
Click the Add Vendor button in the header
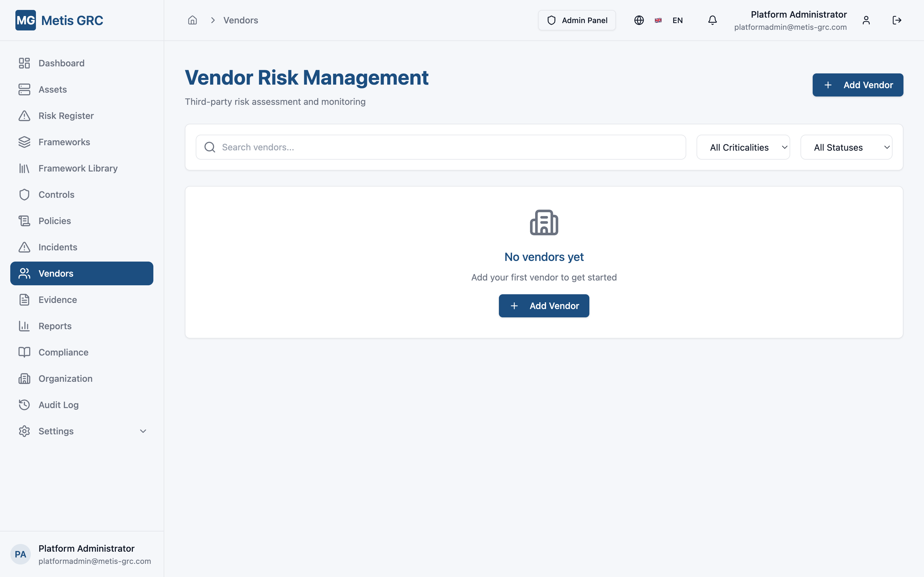858,85
